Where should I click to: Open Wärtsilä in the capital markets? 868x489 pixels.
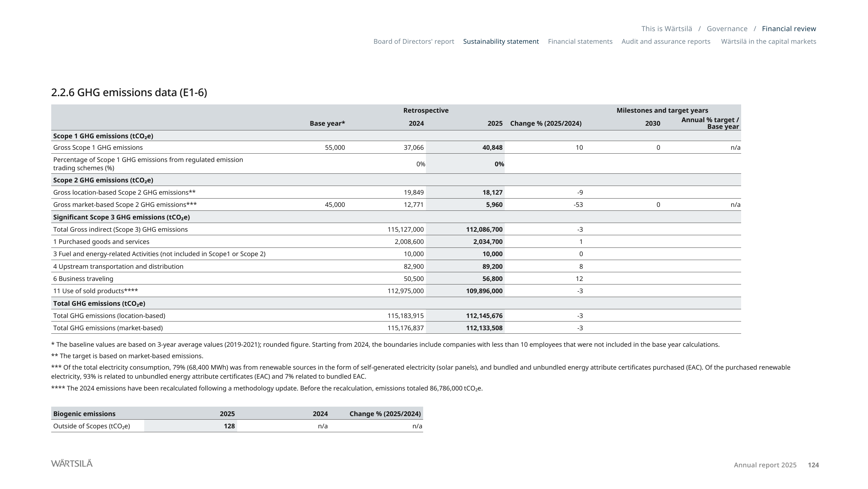click(x=768, y=41)
